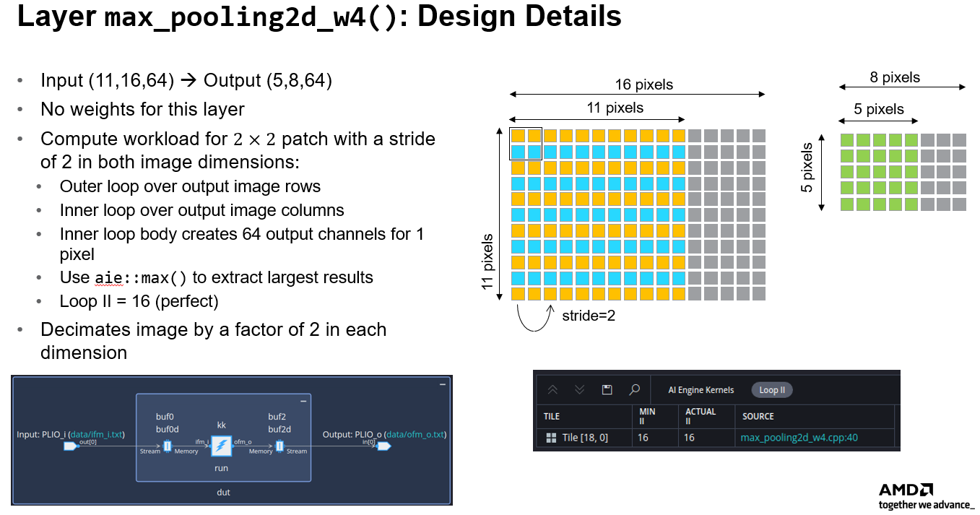Open max_pooling2d_w4.cpp:40 source link
Image resolution: width=980 pixels, height=515 pixels.
pyautogui.click(x=799, y=437)
